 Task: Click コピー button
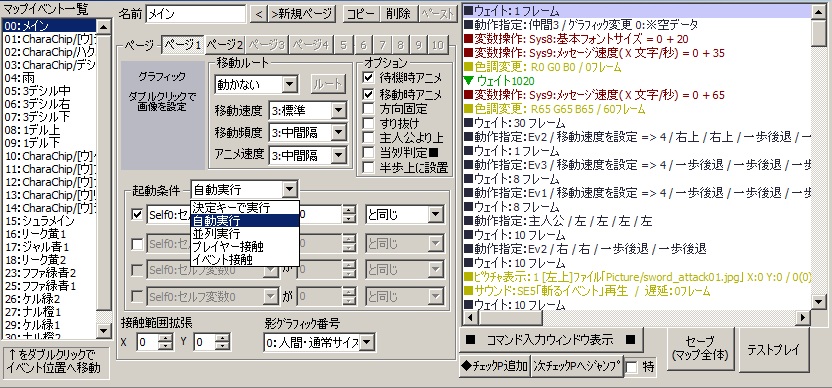(x=361, y=14)
